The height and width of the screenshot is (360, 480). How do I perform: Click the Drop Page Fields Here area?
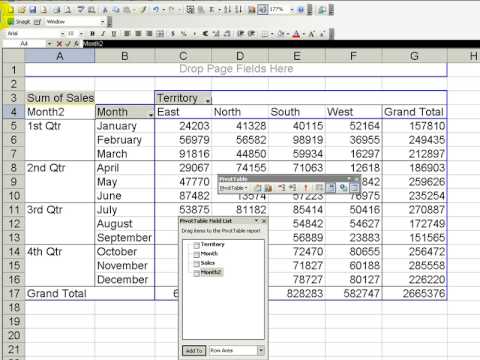[x=236, y=69]
